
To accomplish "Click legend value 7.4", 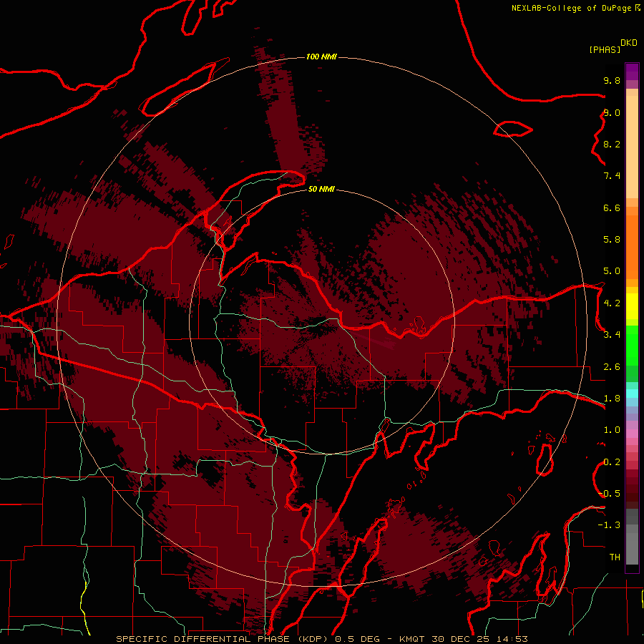I will click(x=612, y=176).
